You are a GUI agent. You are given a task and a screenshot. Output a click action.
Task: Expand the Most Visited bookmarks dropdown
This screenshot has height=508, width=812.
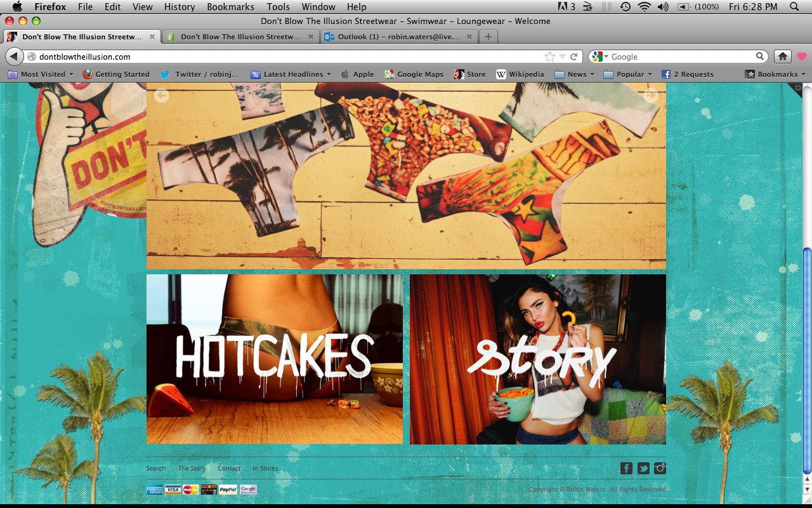(41, 74)
